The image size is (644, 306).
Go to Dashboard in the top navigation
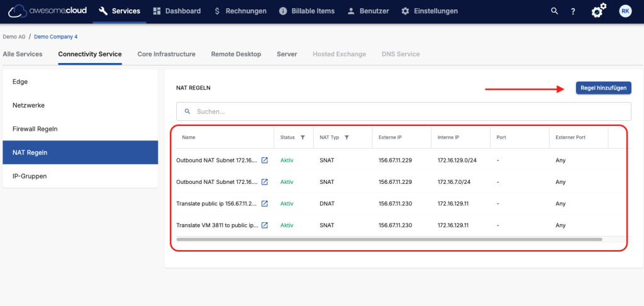177,11
